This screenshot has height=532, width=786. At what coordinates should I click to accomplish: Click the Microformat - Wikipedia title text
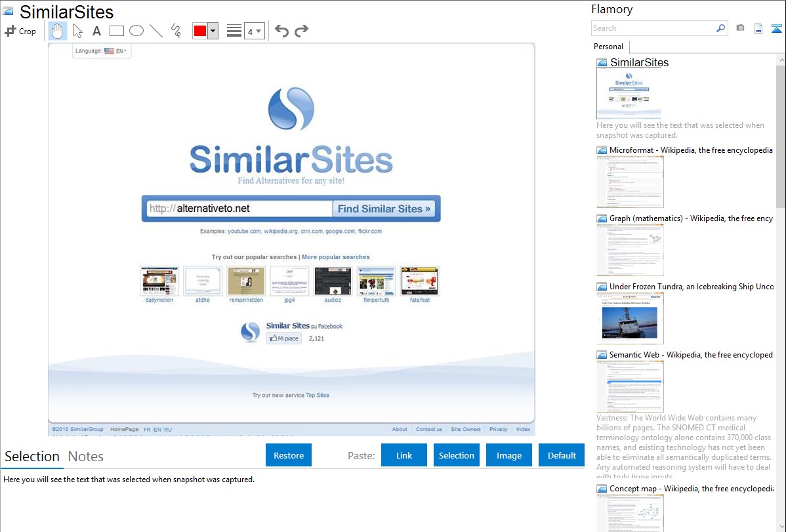point(691,150)
